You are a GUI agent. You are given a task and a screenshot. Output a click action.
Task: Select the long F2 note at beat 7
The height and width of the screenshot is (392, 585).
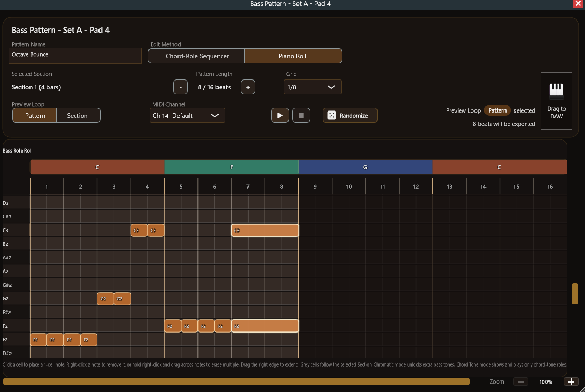[265, 326]
